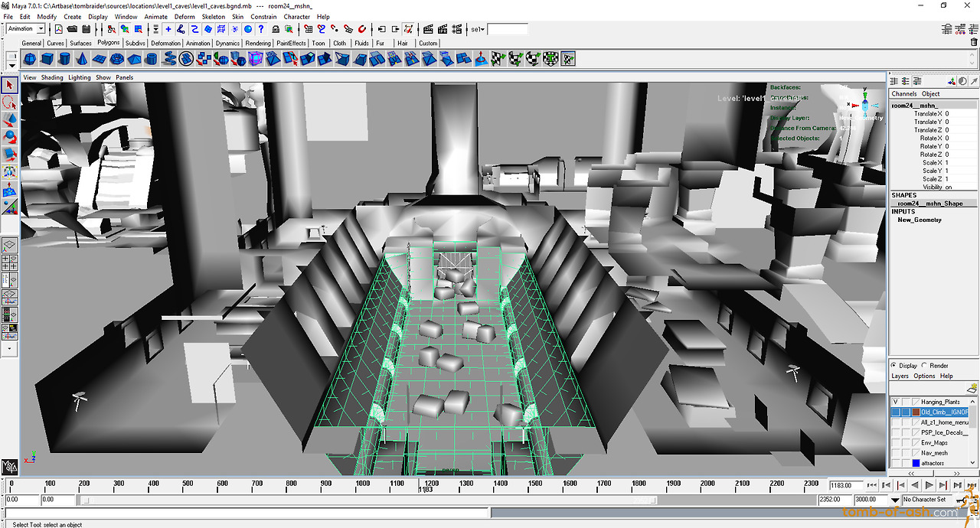Choose the Move tool in toolbox
The width and height of the screenshot is (980, 528).
[x=10, y=120]
